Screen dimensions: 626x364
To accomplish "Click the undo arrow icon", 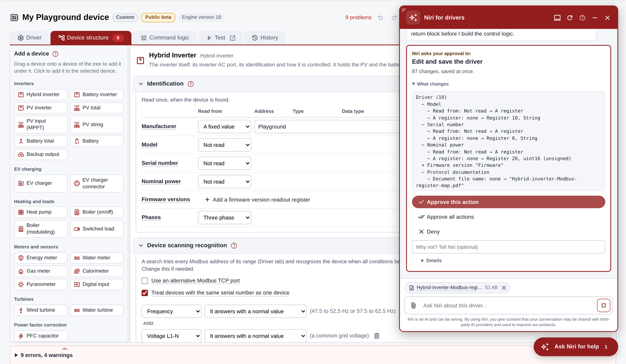I will point(380,17).
